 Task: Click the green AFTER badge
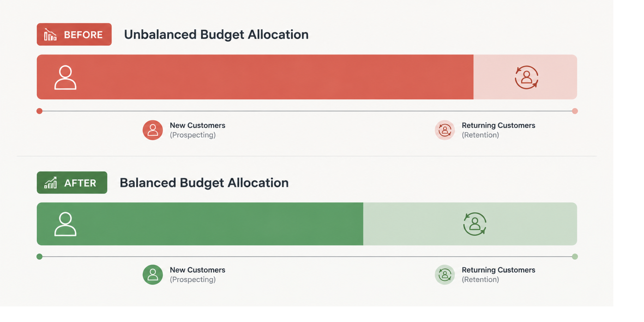pyautogui.click(x=72, y=182)
